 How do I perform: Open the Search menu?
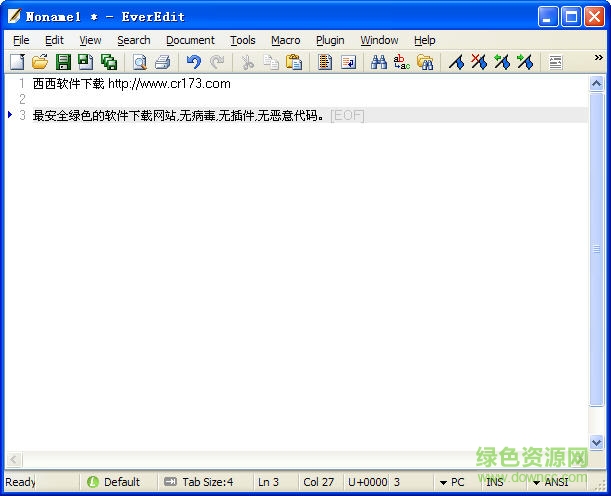pyautogui.click(x=134, y=40)
